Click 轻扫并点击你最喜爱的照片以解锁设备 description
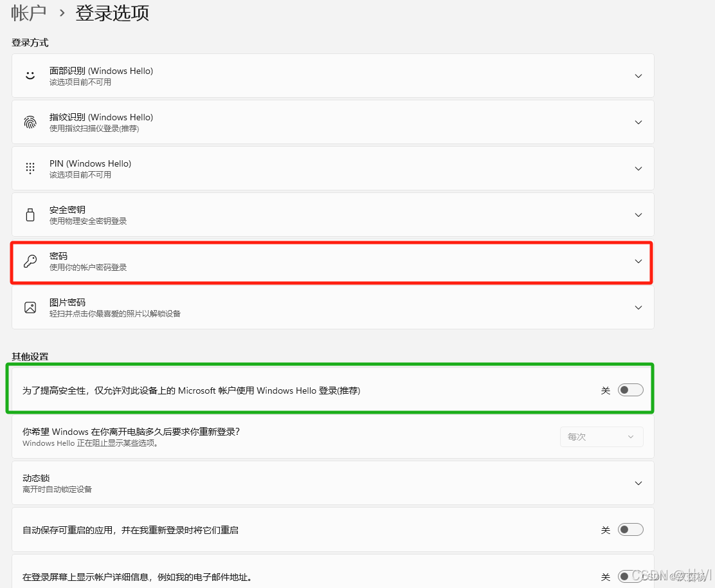The height and width of the screenshot is (588, 715). click(x=115, y=314)
